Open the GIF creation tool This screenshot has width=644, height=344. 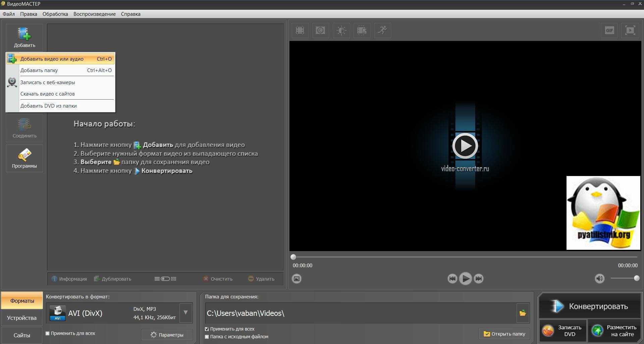(x=609, y=31)
